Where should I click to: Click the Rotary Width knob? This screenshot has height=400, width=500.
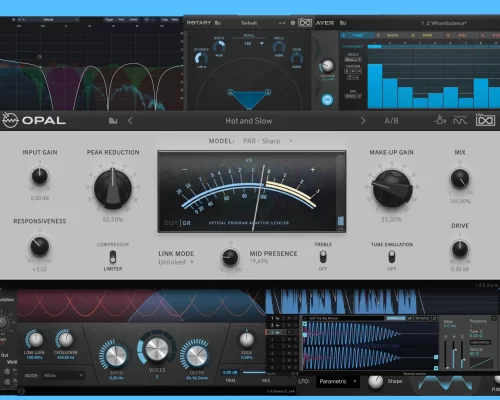219,47
